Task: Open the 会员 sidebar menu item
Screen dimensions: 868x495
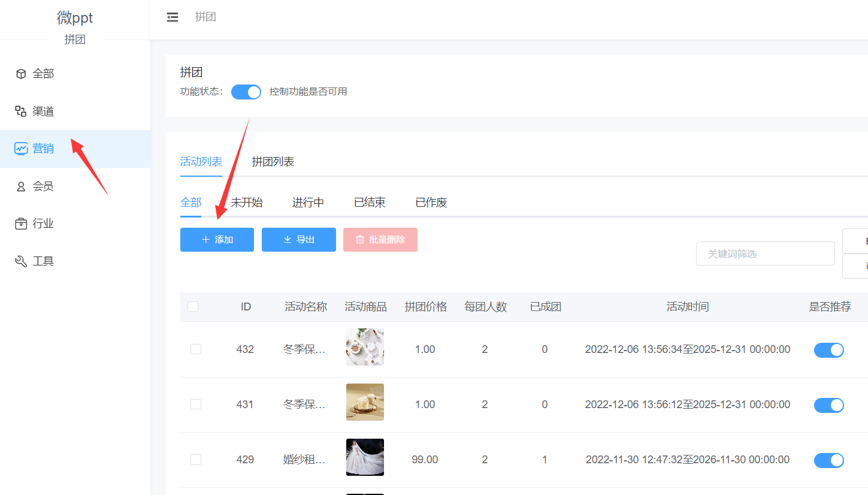Action: pyautogui.click(x=75, y=186)
